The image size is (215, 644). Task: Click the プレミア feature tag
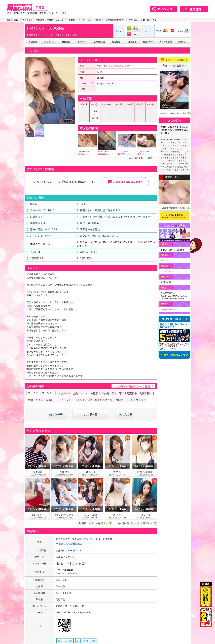[x=32, y=393]
